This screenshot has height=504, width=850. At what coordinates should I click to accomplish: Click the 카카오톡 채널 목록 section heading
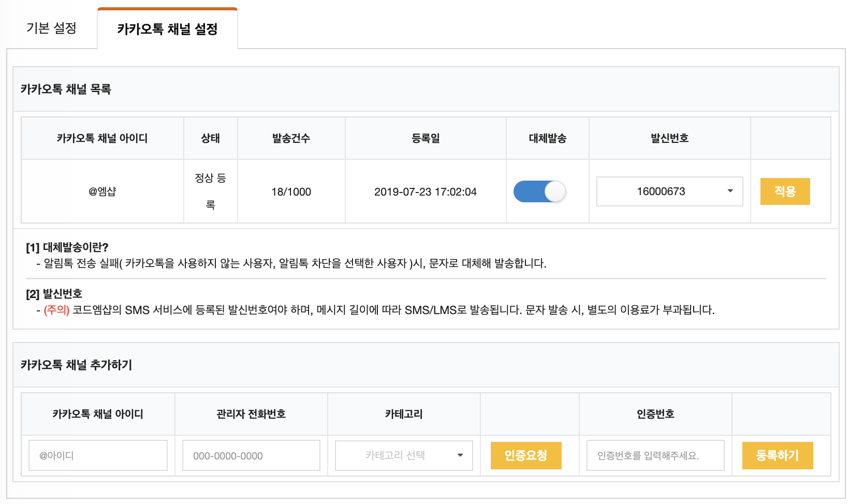click(x=66, y=89)
